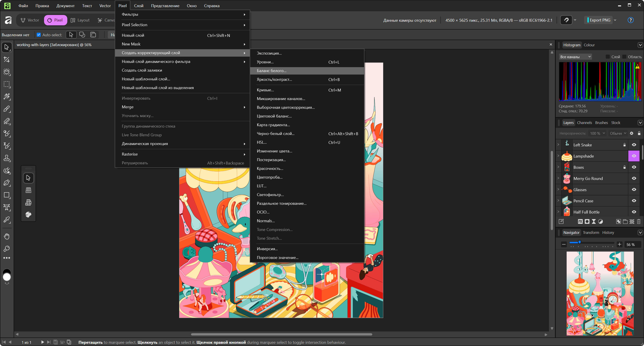Switch to the Channels panel tab

tap(584, 123)
